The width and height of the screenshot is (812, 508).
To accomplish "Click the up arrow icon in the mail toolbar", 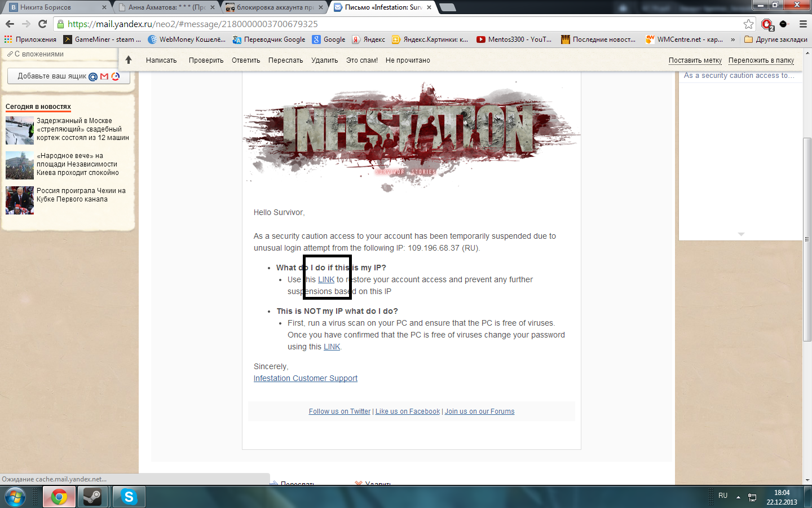I will [129, 60].
